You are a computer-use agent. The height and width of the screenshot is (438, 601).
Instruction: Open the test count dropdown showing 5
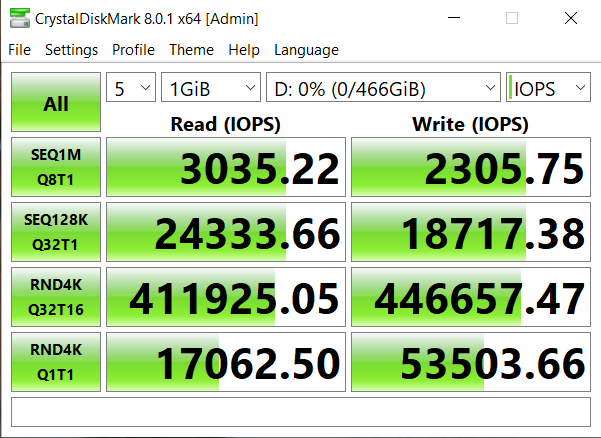coord(131,89)
